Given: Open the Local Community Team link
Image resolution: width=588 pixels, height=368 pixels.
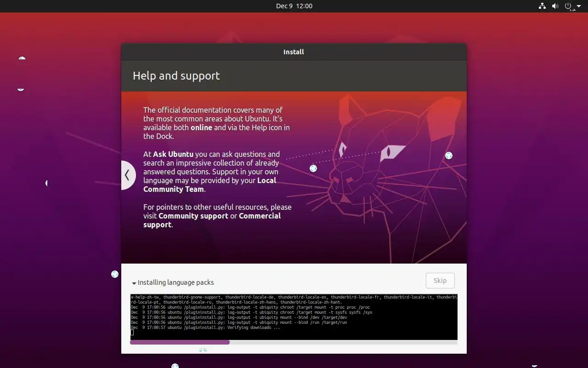Looking at the screenshot, I should tap(209, 185).
